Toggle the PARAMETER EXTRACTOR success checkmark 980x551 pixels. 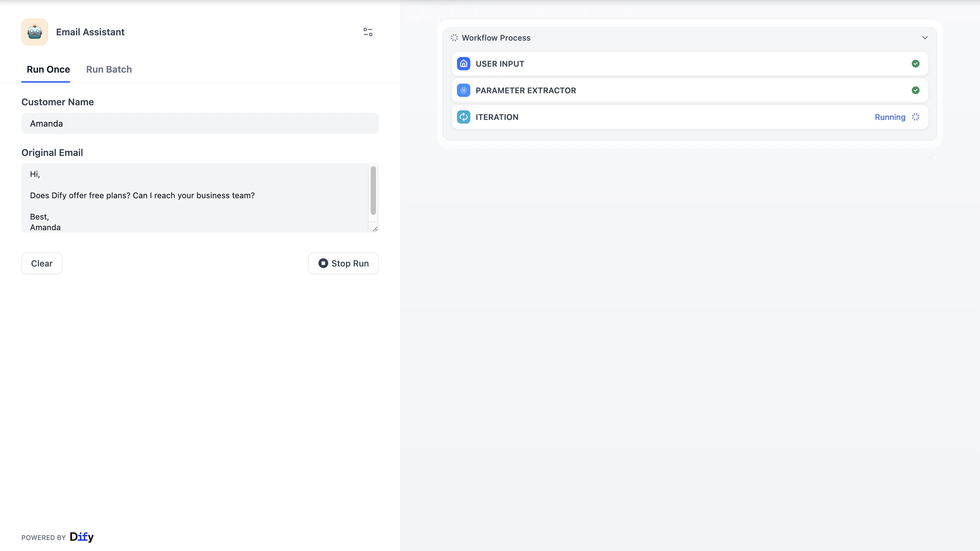coord(916,90)
